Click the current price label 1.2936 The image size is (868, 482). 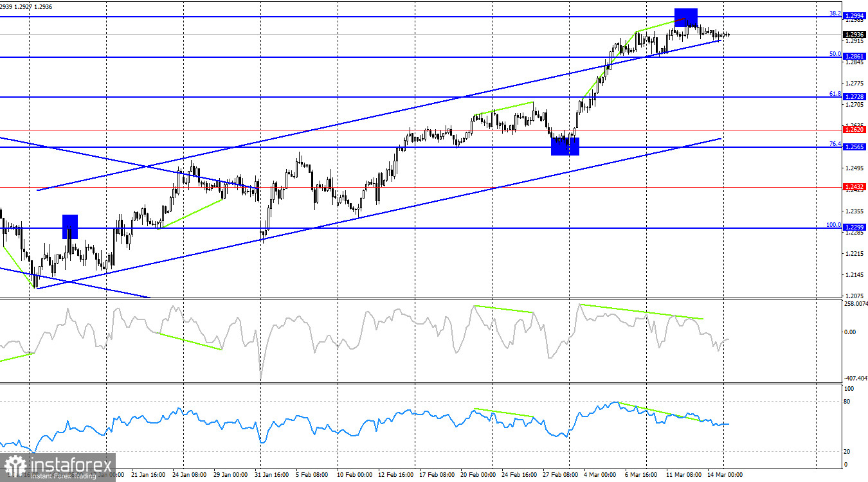click(854, 35)
